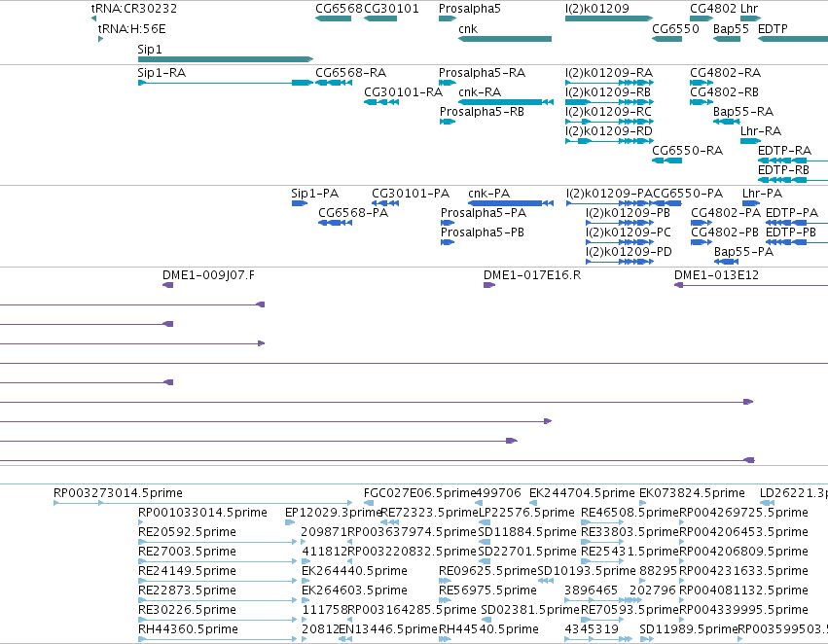Click the tRNA:H:56E gene label
The width and height of the screenshot is (828, 644).
(131, 29)
